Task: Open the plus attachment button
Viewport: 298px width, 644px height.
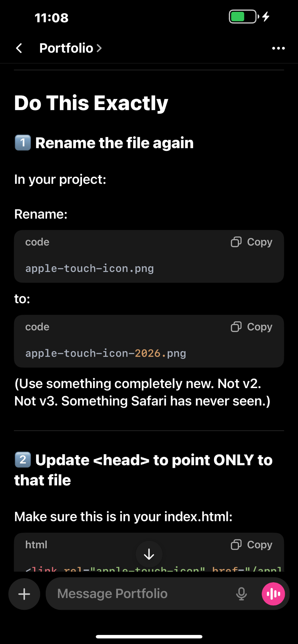Action: pos(24,594)
